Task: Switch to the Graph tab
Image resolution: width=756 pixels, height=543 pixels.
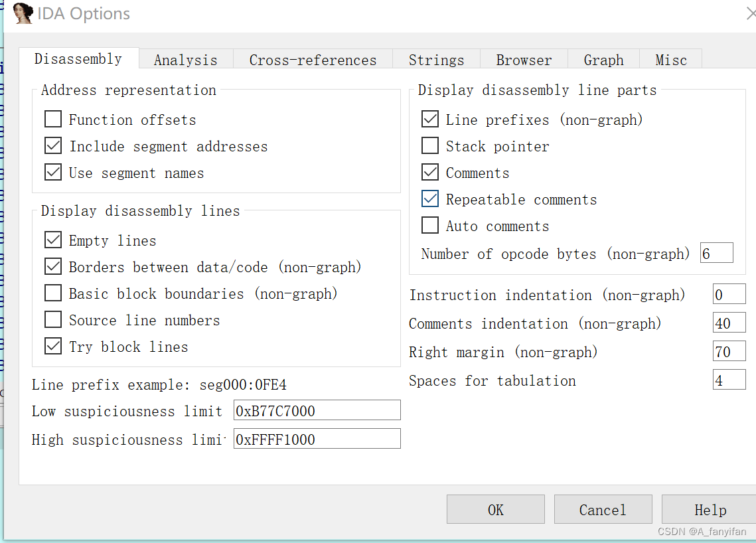Action: click(603, 60)
